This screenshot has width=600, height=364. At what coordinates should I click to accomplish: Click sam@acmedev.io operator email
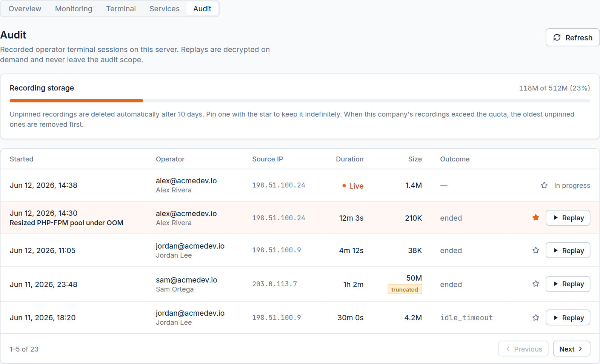coord(186,280)
